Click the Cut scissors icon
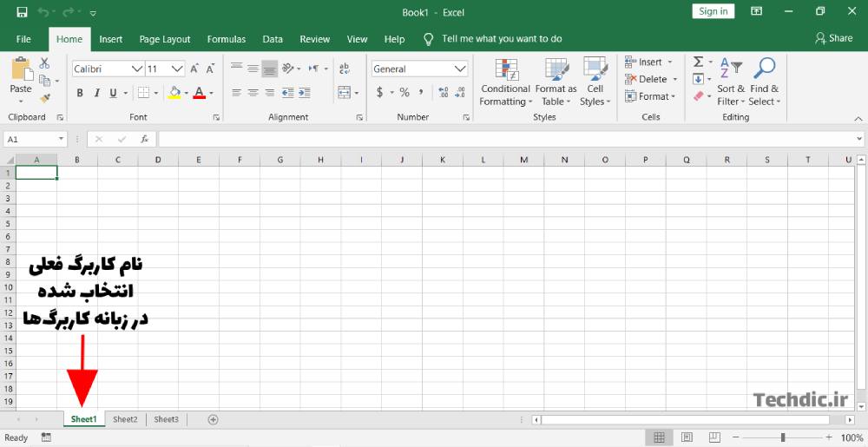The width and height of the screenshot is (868, 447). tap(45, 63)
